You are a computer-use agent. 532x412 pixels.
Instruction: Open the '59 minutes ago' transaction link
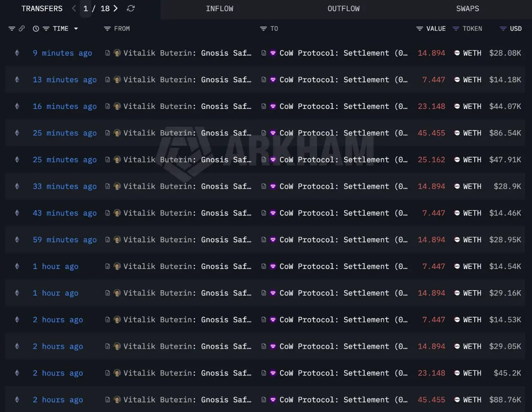65,239
